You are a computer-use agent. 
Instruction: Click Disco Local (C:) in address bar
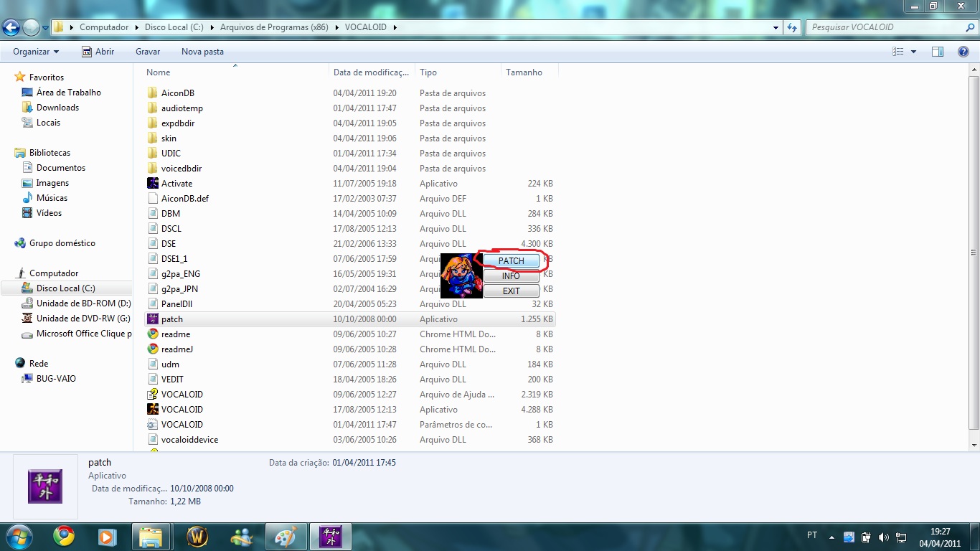175,27
